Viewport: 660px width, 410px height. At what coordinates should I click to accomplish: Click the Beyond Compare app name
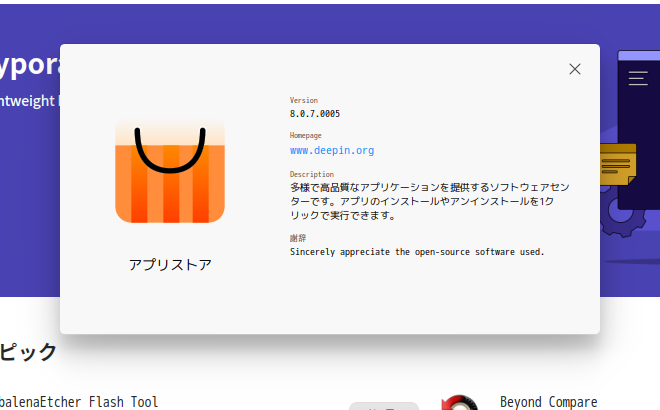548,402
